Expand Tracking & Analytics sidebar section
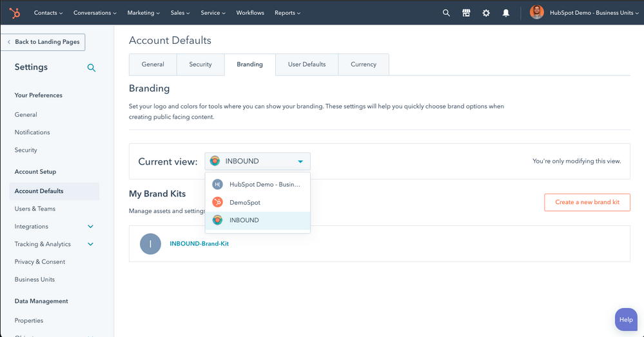This screenshot has height=337, width=644. [90, 245]
